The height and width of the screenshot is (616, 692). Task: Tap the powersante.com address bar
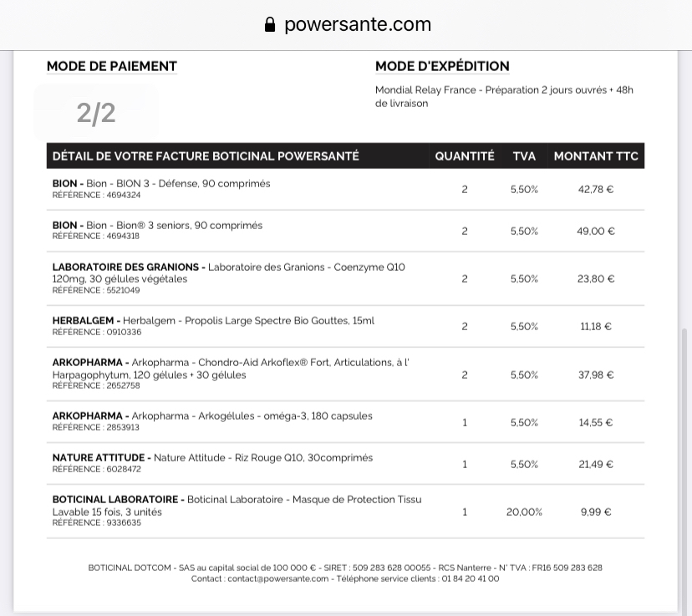click(357, 24)
